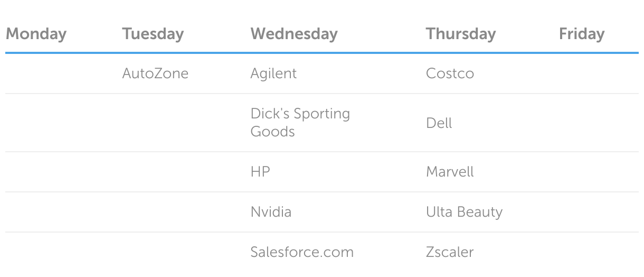The image size is (644, 277).
Task: Click AutoZone under Tuesday
Action: 155,73
